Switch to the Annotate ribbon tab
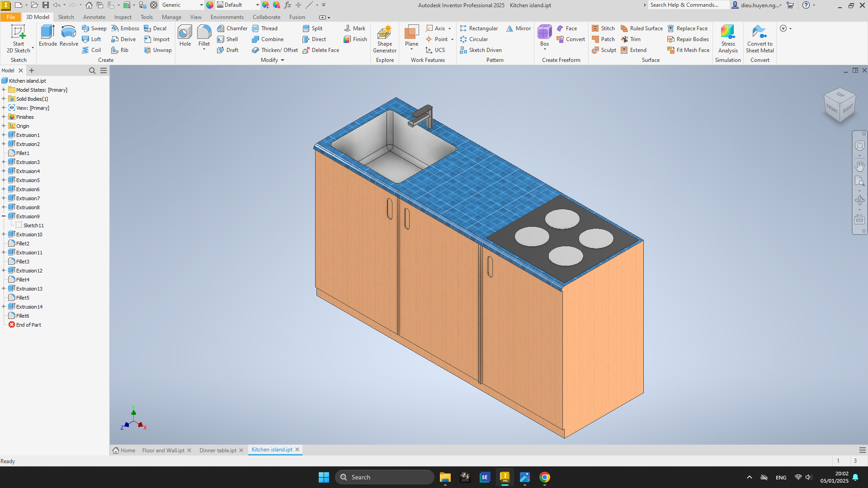Viewport: 868px width, 488px height. pyautogui.click(x=94, y=17)
